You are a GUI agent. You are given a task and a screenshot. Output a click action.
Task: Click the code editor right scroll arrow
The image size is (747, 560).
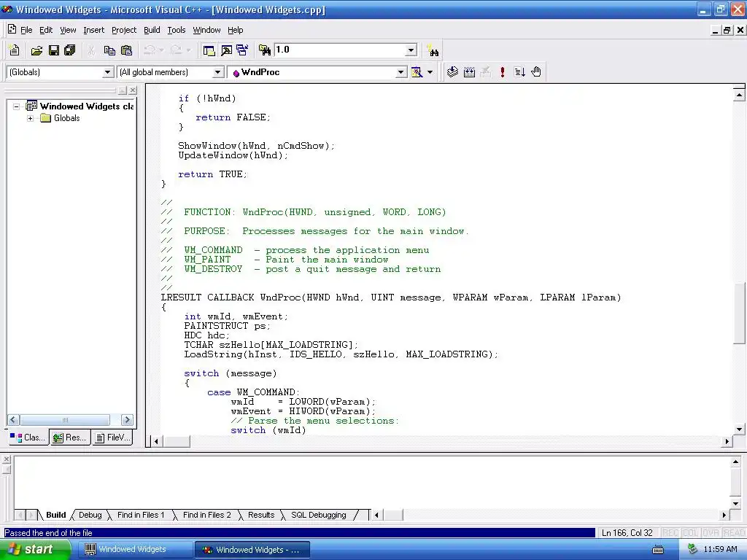click(727, 441)
